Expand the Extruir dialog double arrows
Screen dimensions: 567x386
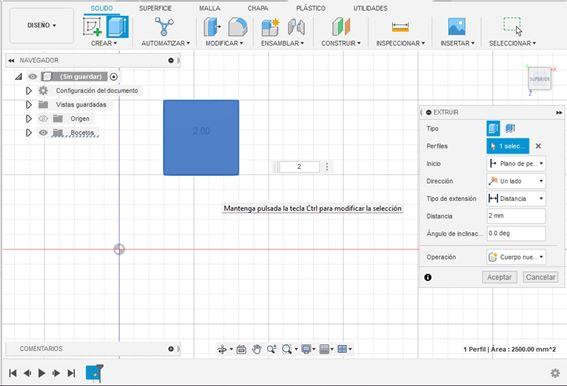click(559, 113)
